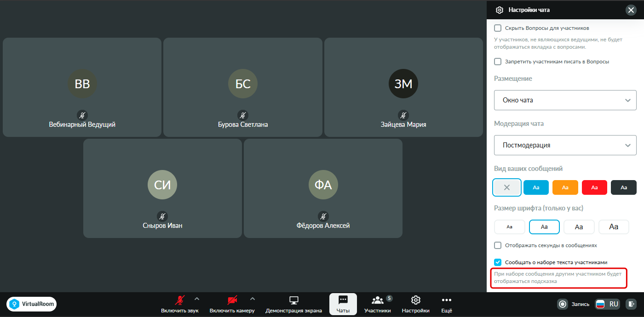The height and width of the screenshot is (317, 644).
Task: Select Сныров Иван participant tile
Action: point(162,188)
